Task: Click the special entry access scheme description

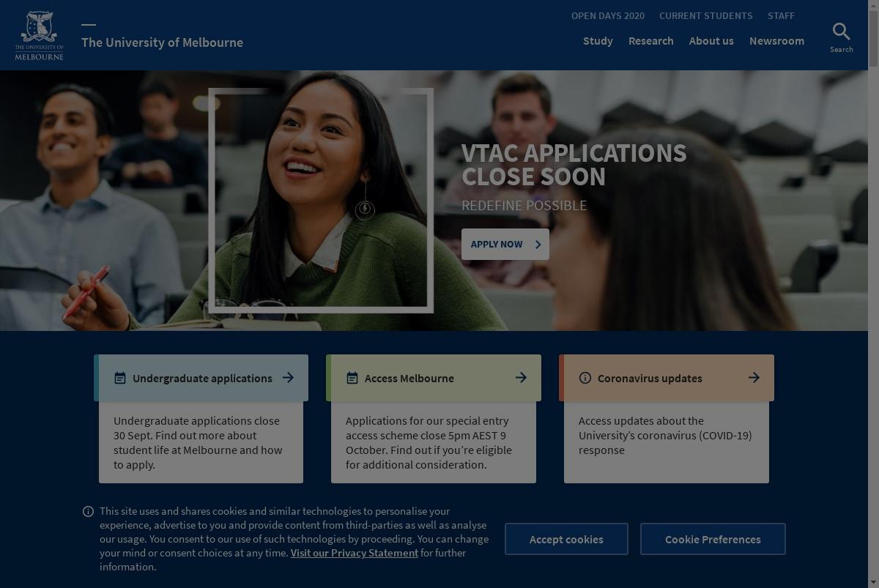Action: [429, 442]
